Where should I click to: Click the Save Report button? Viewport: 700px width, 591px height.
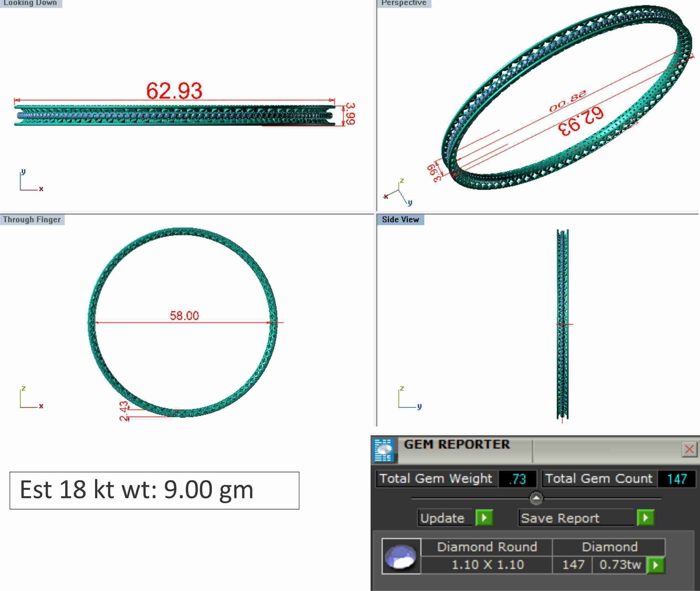[x=576, y=518]
